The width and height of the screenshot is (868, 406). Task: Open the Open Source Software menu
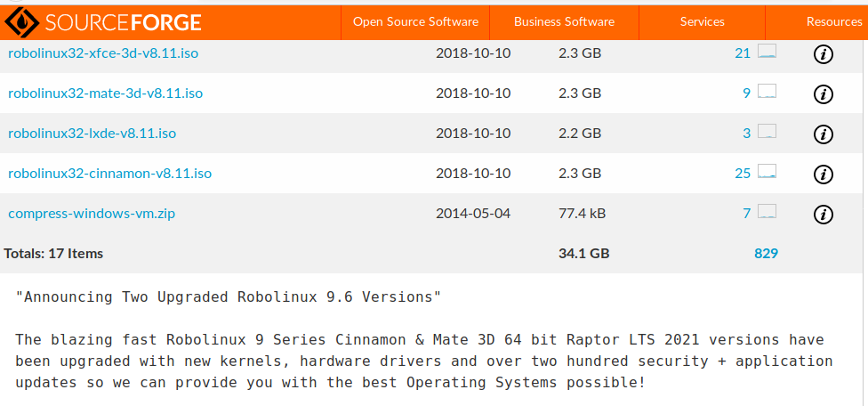coord(415,21)
